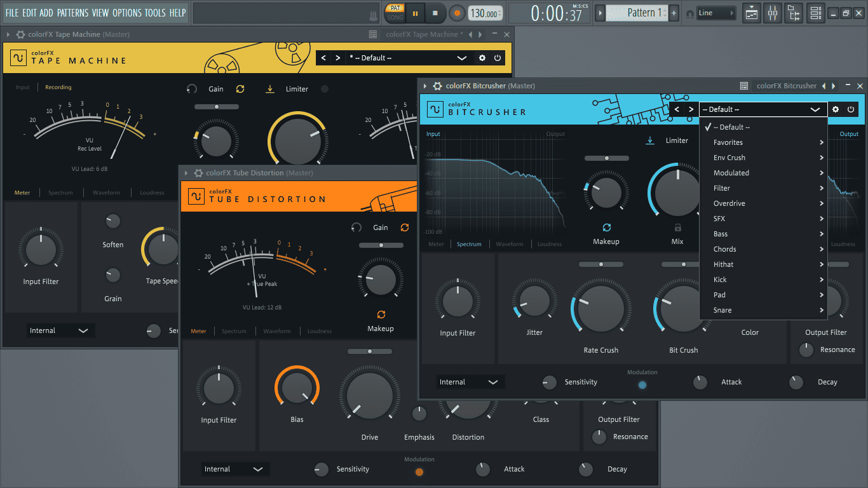
Task: Open Tape Machine settings gear
Action: 482,58
